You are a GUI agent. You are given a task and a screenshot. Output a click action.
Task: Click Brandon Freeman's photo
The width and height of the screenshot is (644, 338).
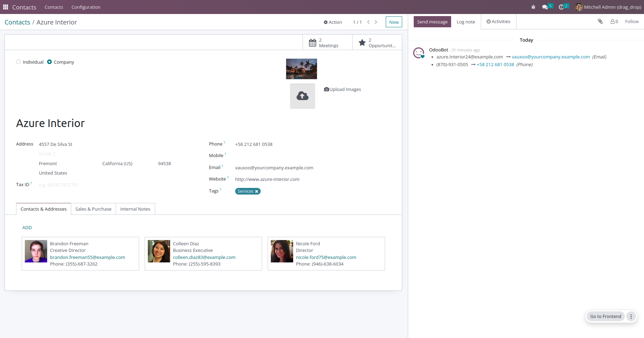point(36,251)
